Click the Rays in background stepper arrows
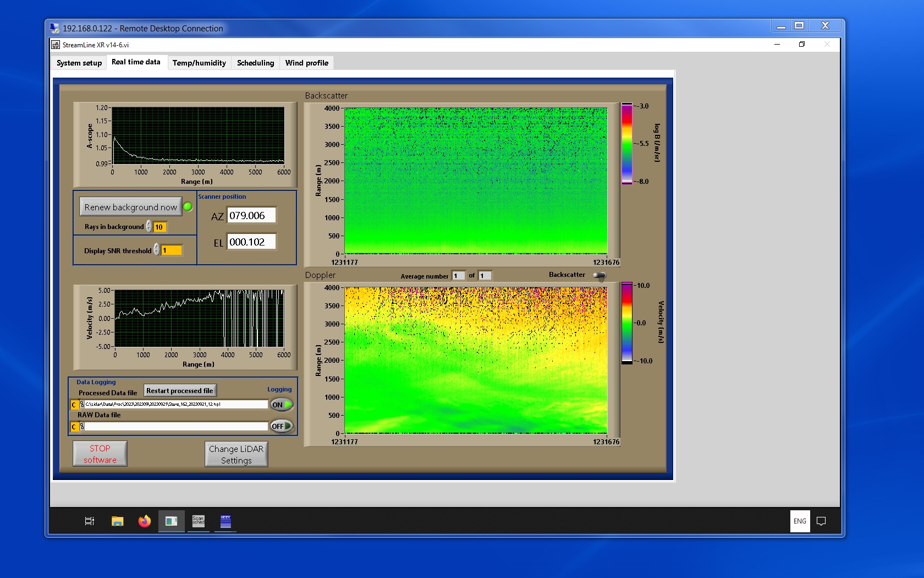 pos(149,227)
